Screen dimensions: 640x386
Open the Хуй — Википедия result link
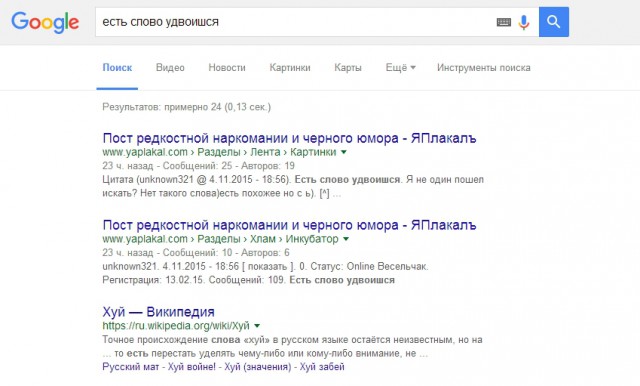(x=158, y=312)
